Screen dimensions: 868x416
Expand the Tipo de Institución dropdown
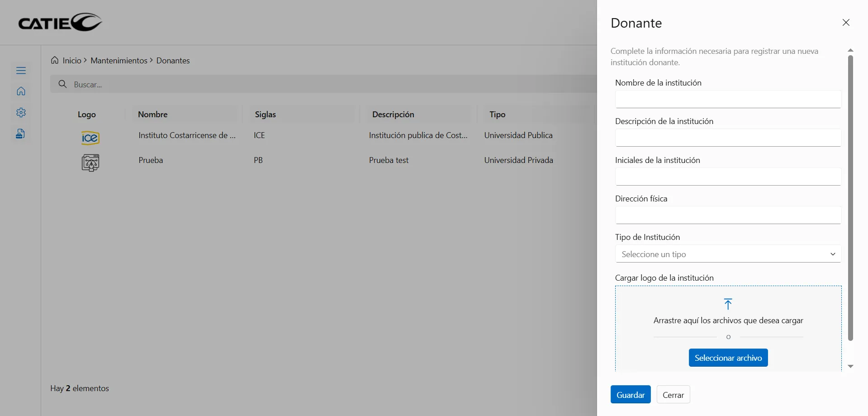(728, 254)
